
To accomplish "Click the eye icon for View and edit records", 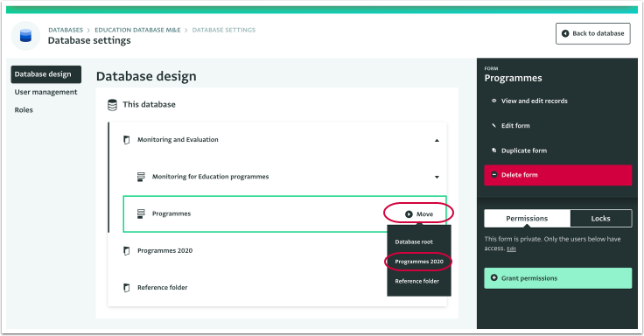I will coord(494,101).
